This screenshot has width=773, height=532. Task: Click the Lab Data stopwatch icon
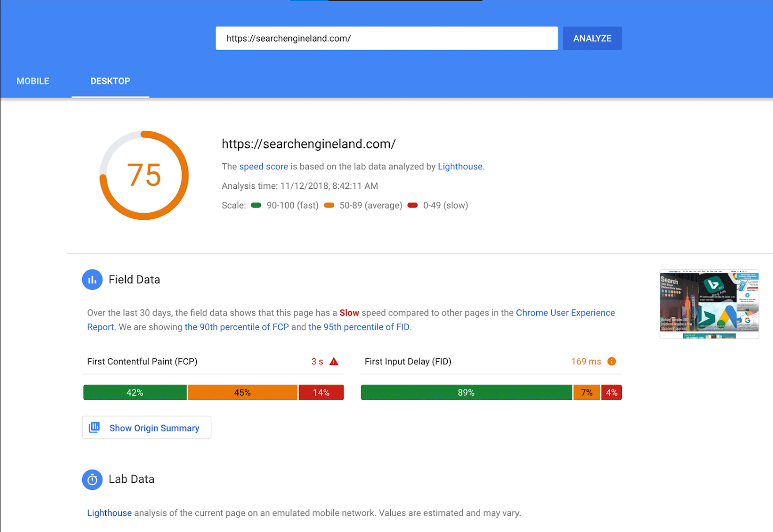point(92,479)
